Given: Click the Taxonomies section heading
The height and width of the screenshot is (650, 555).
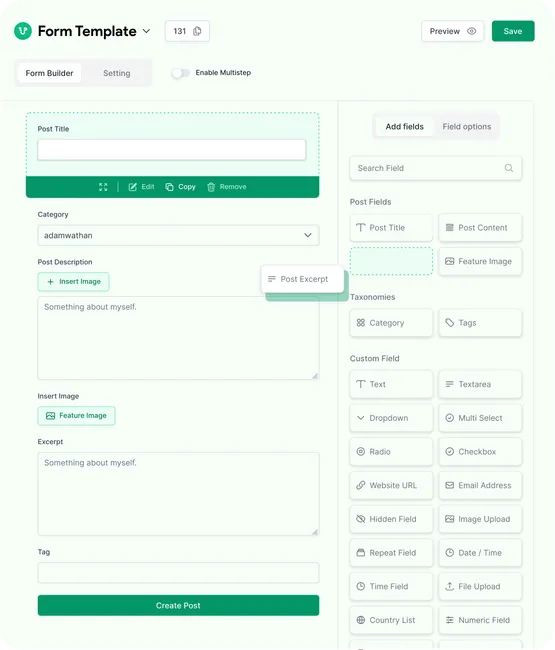Looking at the screenshot, I should tap(372, 297).
